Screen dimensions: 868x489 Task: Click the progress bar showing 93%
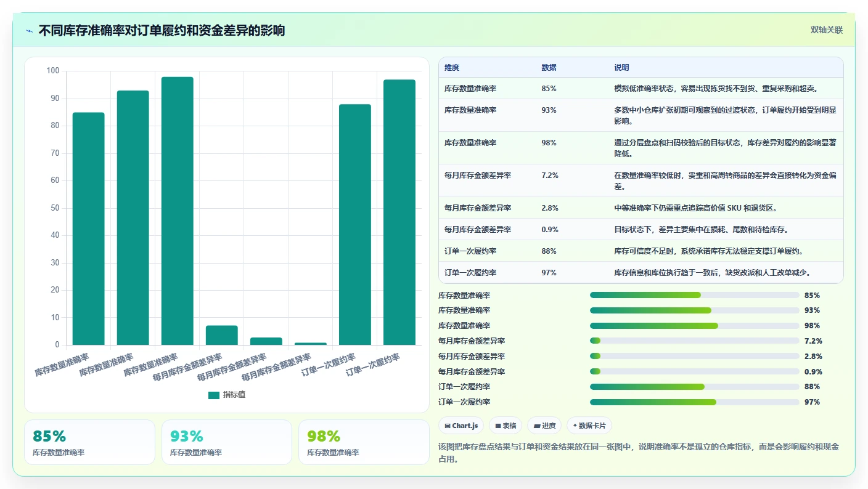tap(695, 310)
